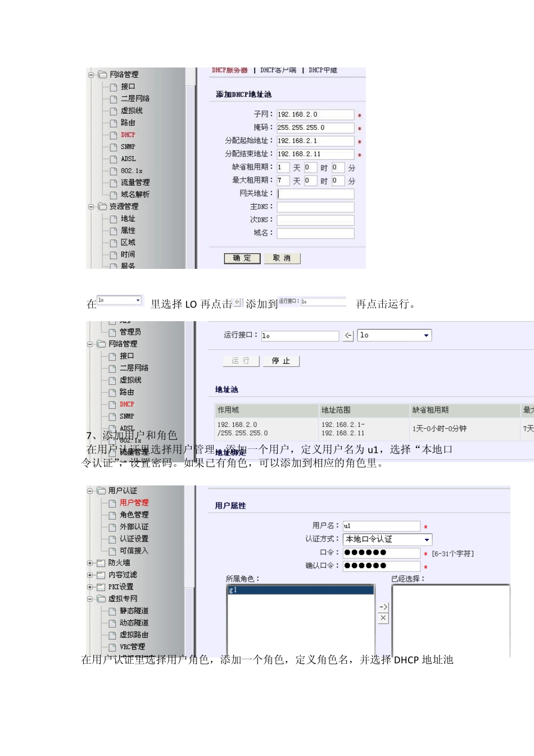Click the page icon beside 管理员
The height and width of the screenshot is (756, 534).
(112, 332)
